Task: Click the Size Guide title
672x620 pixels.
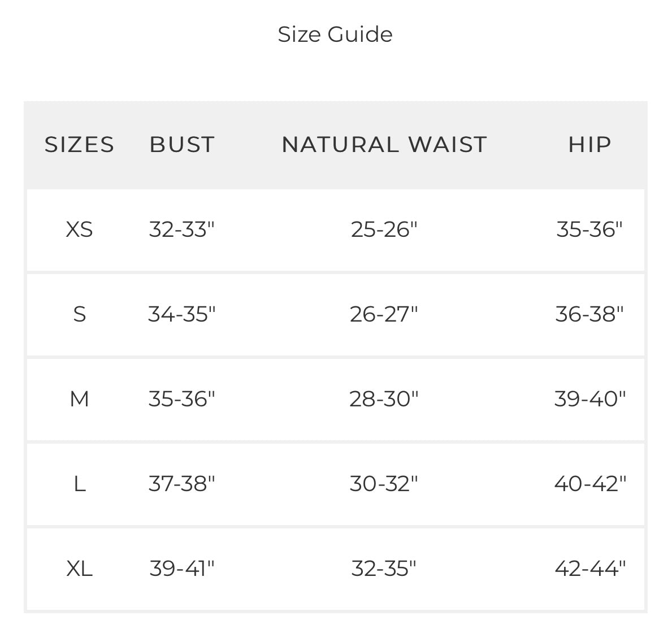Action: tap(335, 34)
